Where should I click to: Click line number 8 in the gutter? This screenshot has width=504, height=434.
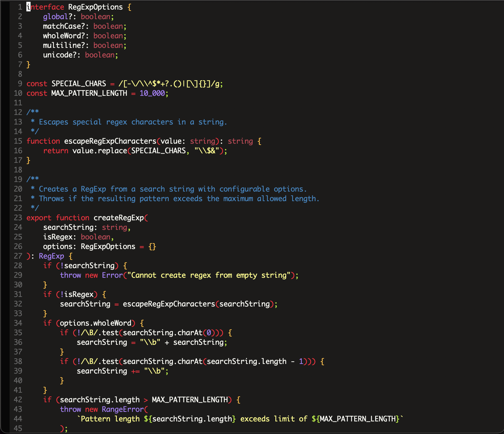[x=20, y=74]
